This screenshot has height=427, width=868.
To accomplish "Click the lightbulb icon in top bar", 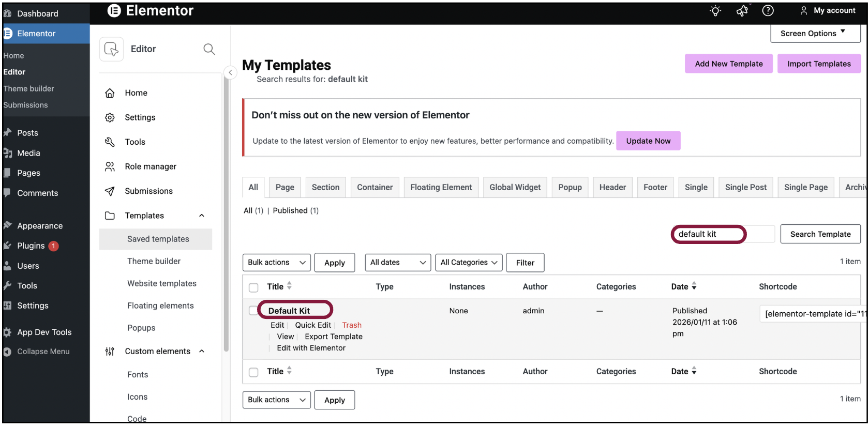I will tap(715, 11).
